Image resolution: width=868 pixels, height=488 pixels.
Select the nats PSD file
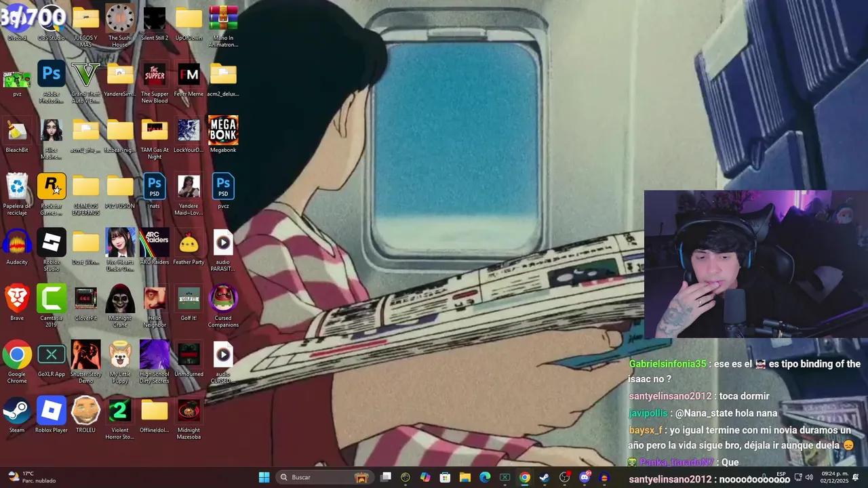[155, 191]
